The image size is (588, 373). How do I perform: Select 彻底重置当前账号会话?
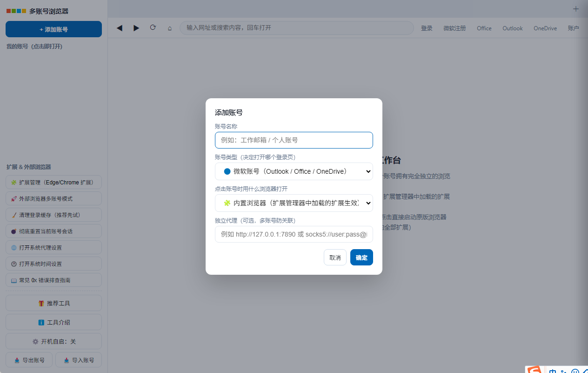pos(53,231)
